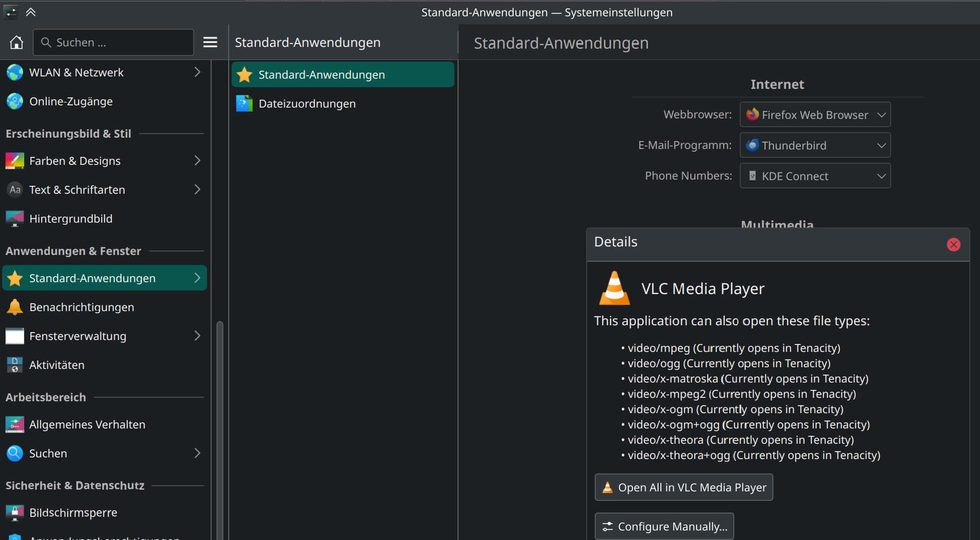Click the Dateizuordnungen file icon
The image size is (980, 540).
(x=244, y=104)
